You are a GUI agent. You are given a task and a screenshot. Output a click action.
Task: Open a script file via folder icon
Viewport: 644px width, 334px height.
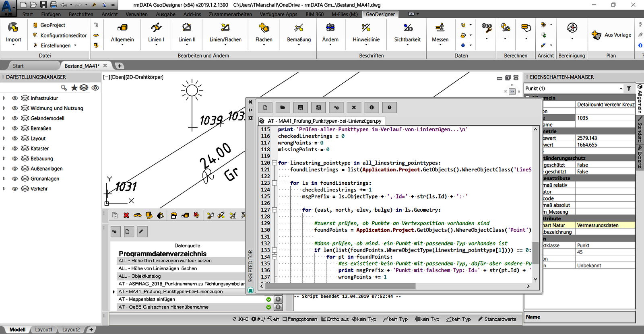pyautogui.click(x=283, y=107)
